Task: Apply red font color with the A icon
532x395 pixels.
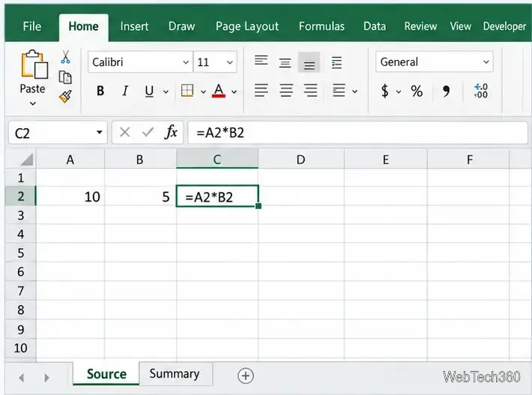Action: (219, 91)
